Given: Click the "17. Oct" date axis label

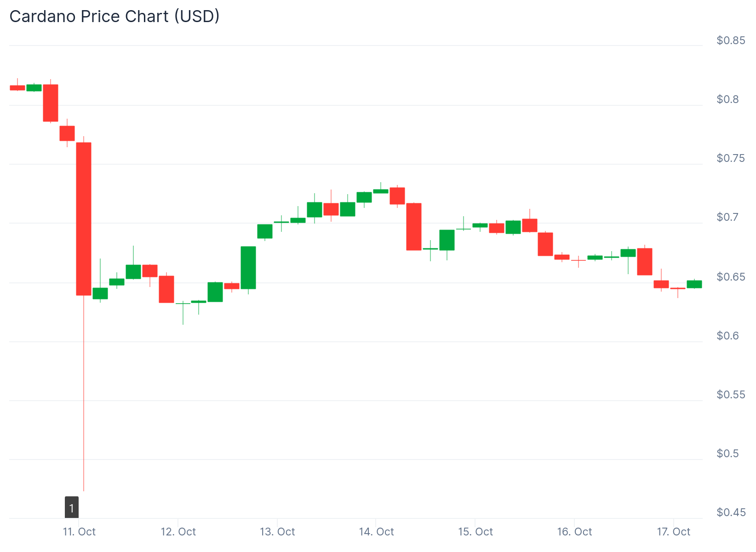Looking at the screenshot, I should (674, 532).
